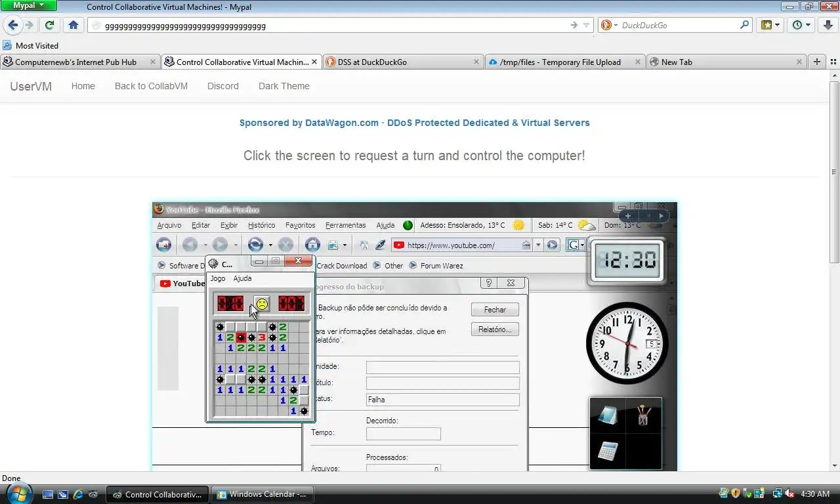
Task: Click the magnifier search icon
Action: tap(744, 25)
